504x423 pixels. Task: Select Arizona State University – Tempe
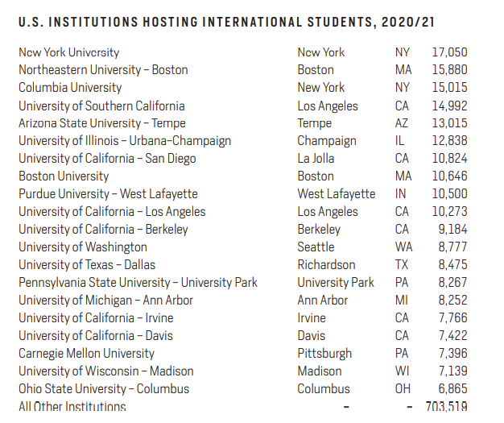tap(102, 123)
